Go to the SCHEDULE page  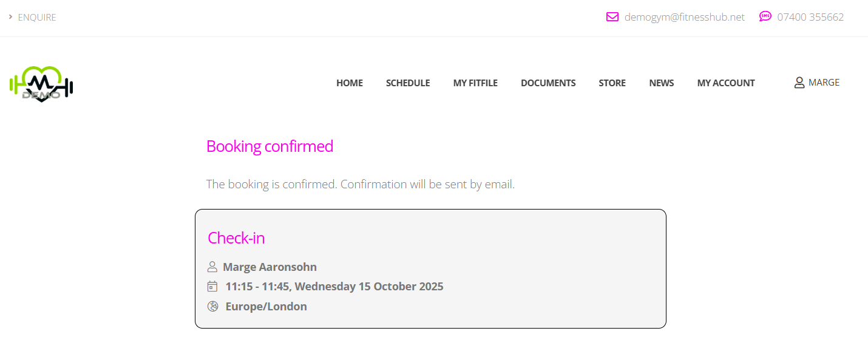point(408,83)
